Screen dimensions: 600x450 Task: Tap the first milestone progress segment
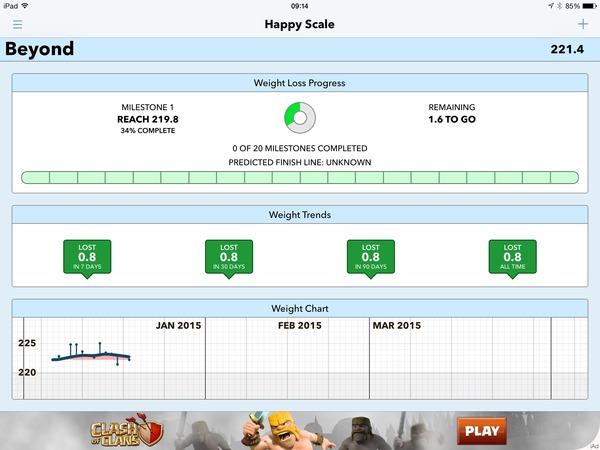35,178
